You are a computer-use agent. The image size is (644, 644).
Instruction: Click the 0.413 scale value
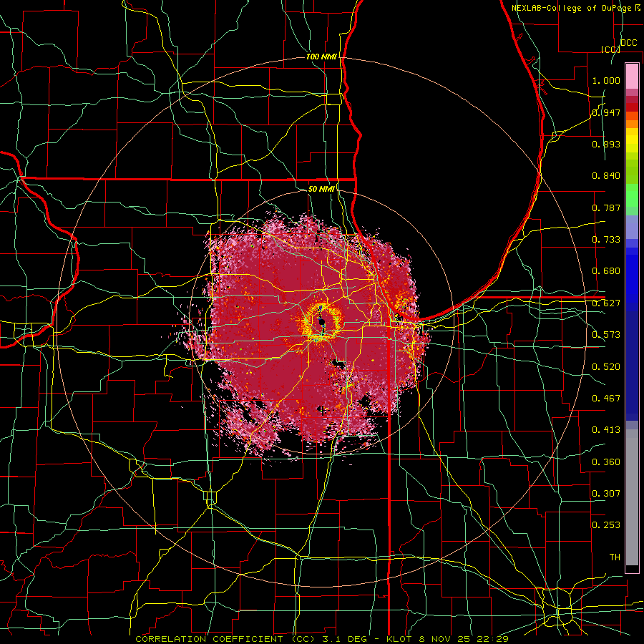click(x=606, y=430)
